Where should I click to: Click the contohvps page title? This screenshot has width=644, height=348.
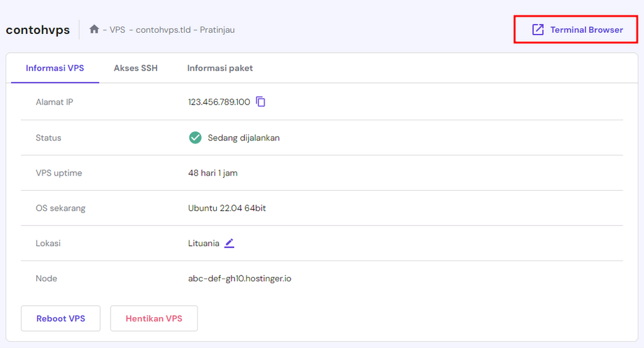pyautogui.click(x=38, y=30)
